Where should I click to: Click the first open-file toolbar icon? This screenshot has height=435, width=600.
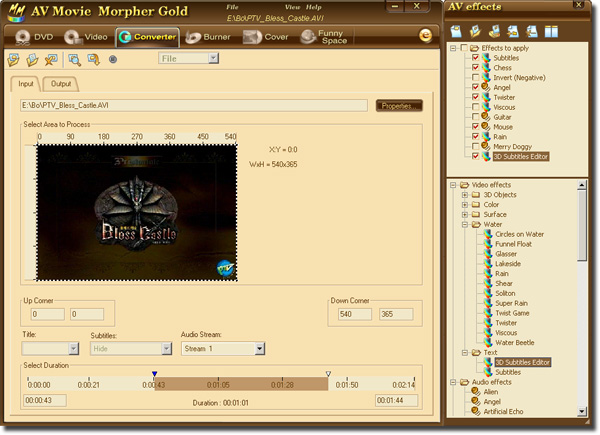13,60
